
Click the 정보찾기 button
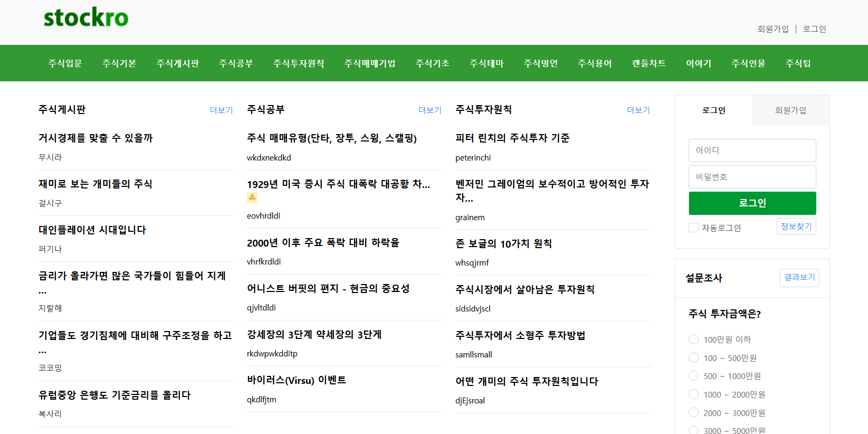tap(796, 227)
